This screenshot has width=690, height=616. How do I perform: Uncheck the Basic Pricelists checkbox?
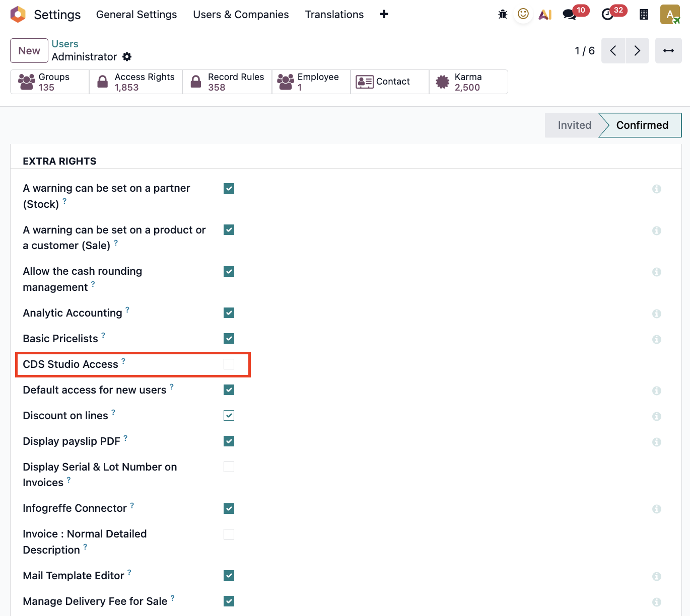point(229,339)
